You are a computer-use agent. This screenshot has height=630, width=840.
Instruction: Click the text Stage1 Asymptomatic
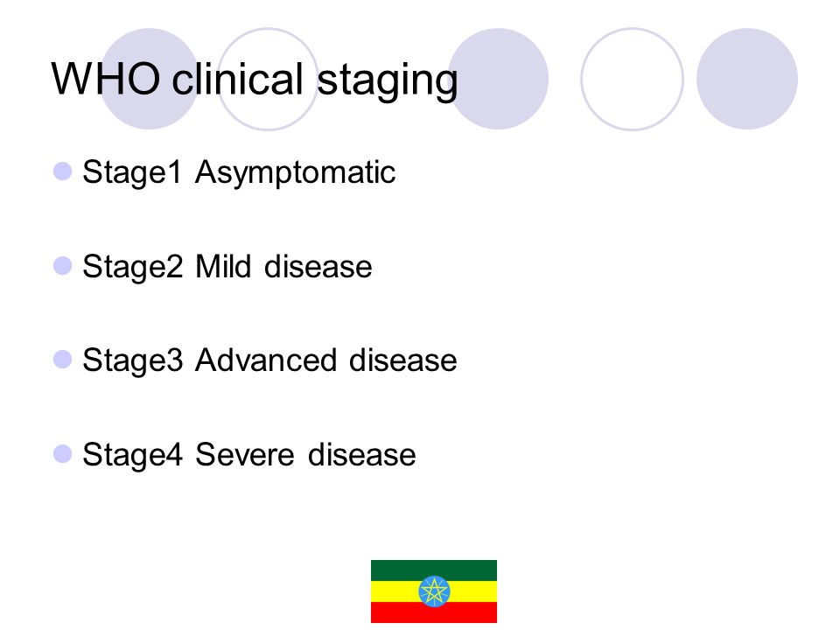pos(239,173)
